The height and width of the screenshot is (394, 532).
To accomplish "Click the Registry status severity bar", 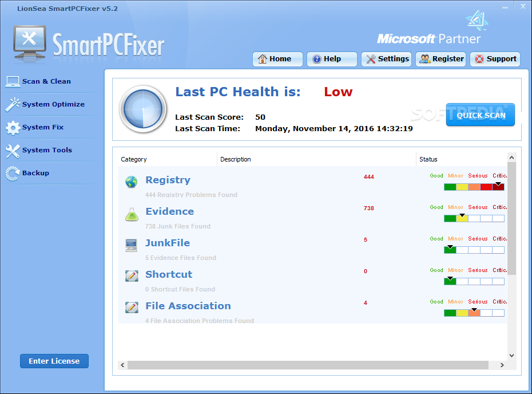I will tap(474, 187).
